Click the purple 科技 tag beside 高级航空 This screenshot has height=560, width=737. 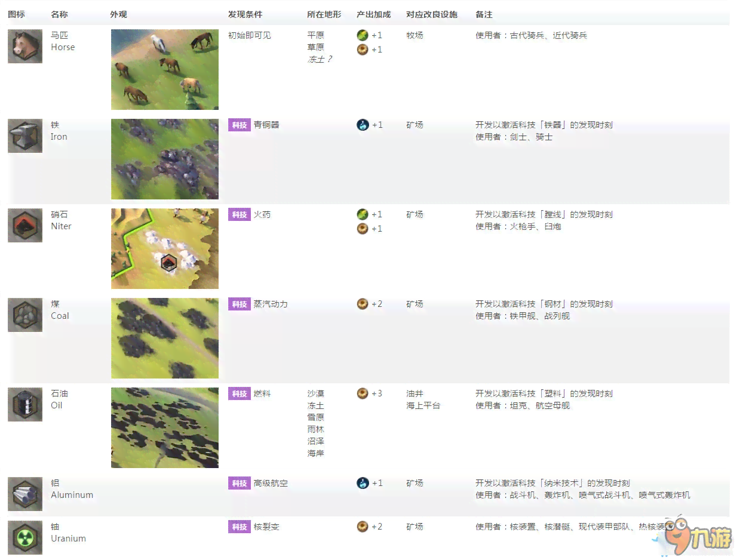[239, 484]
